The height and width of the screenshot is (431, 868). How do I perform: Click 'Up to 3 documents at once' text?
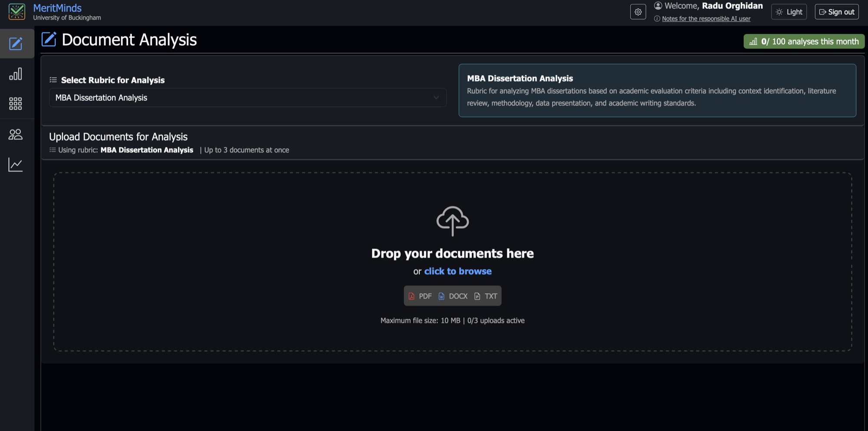click(x=247, y=150)
